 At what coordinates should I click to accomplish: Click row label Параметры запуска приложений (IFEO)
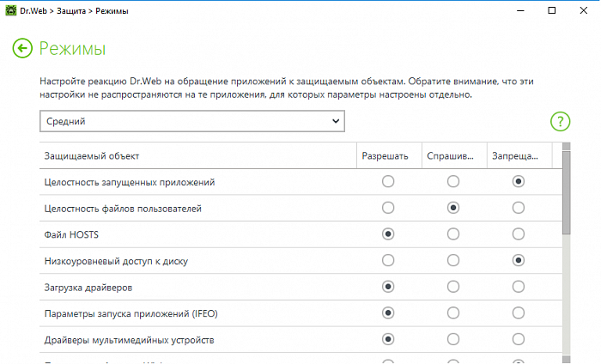point(131,314)
